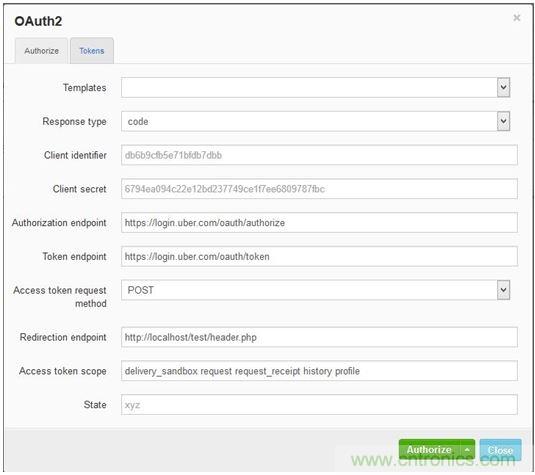Close the OAuth2 dialog with the X icon
The width and height of the screenshot is (535, 475).
(x=517, y=18)
